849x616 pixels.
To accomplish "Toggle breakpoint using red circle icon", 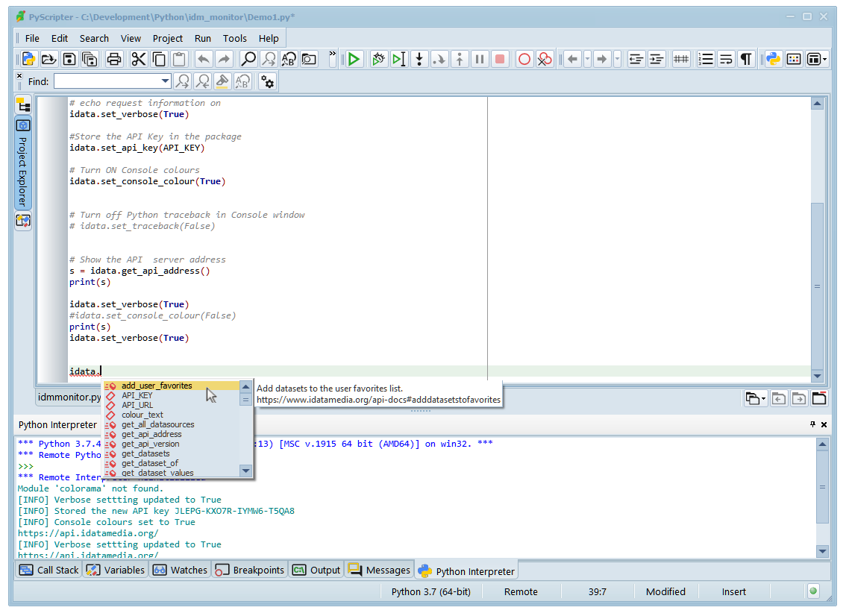I will point(524,59).
